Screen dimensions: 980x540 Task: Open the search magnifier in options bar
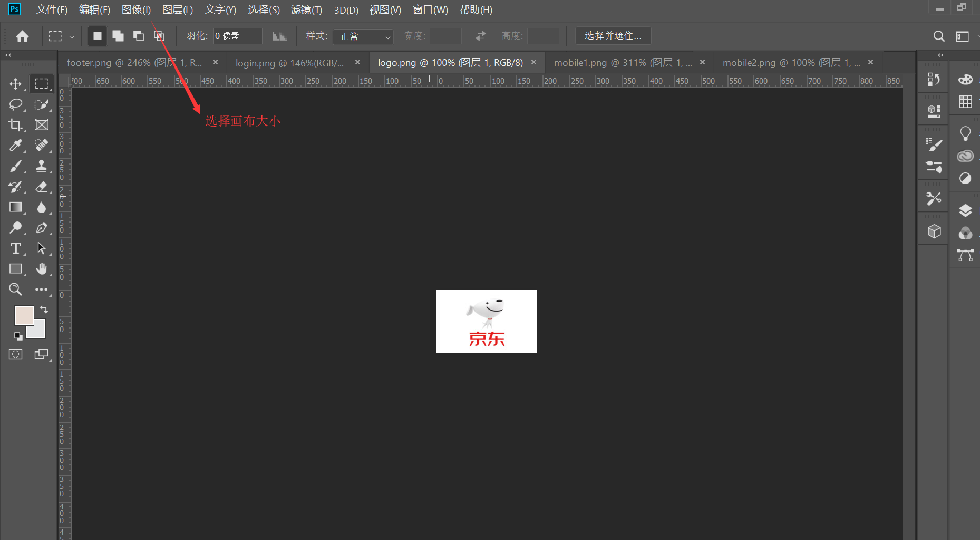pos(939,36)
